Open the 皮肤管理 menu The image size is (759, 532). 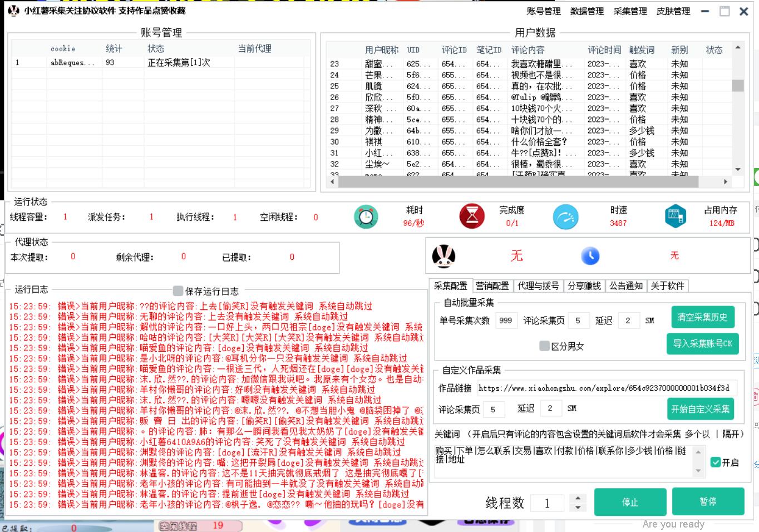pyautogui.click(x=673, y=11)
